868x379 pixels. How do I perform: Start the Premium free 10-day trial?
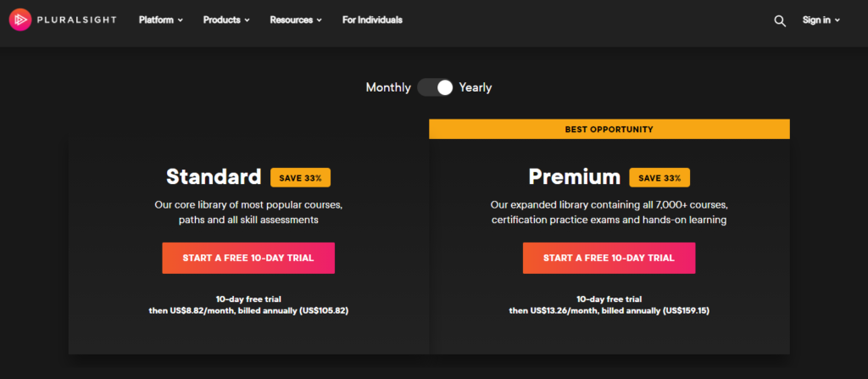[x=609, y=258]
